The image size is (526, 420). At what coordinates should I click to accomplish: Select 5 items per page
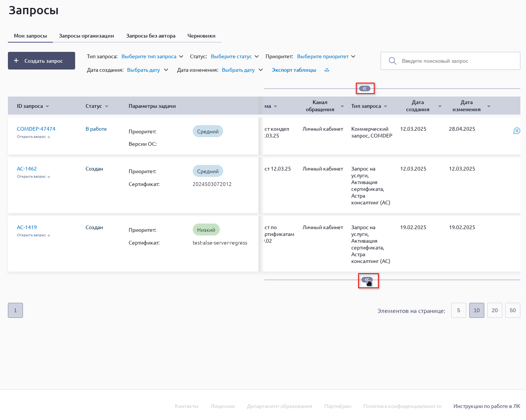point(458,310)
